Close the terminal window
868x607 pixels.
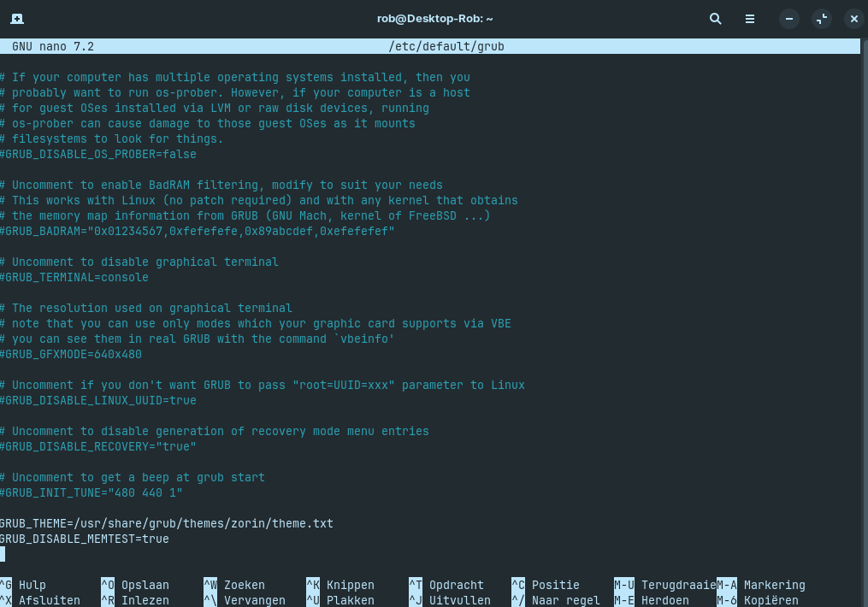click(853, 19)
